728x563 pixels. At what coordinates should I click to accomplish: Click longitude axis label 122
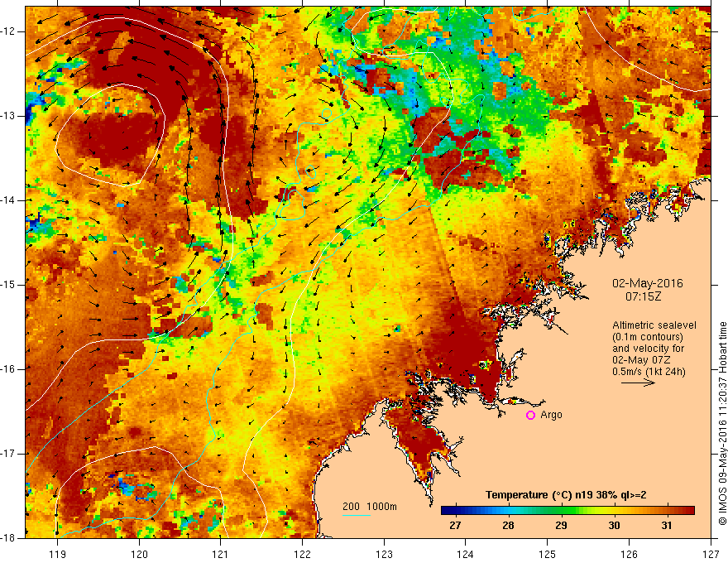point(302,554)
